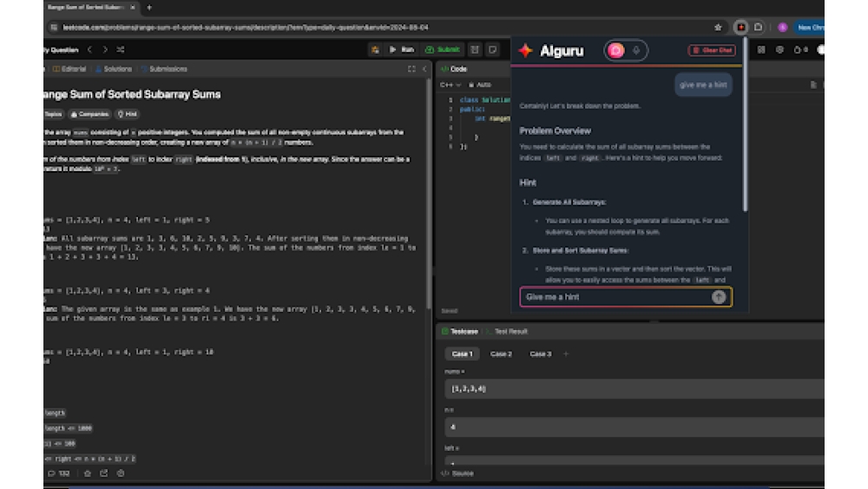Maximize the description panel
Image resolution: width=868 pixels, height=489 pixels.
(411, 69)
